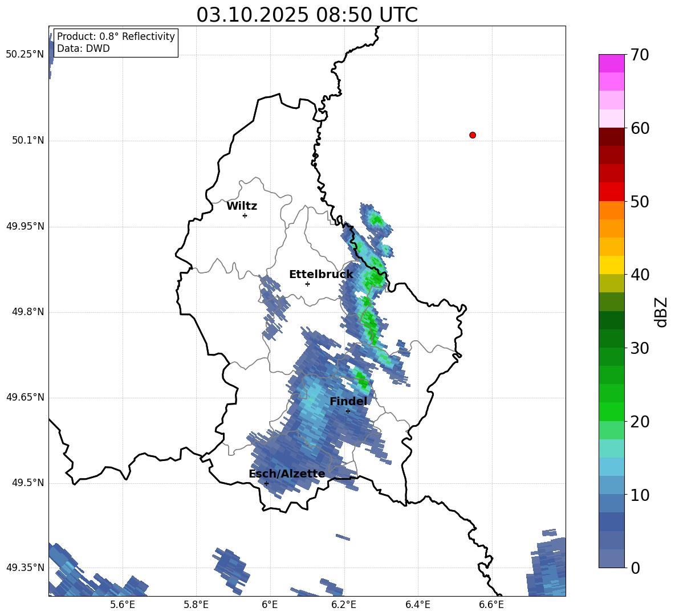
Task: Click the 30 colorbar tick label
Action: tap(640, 348)
